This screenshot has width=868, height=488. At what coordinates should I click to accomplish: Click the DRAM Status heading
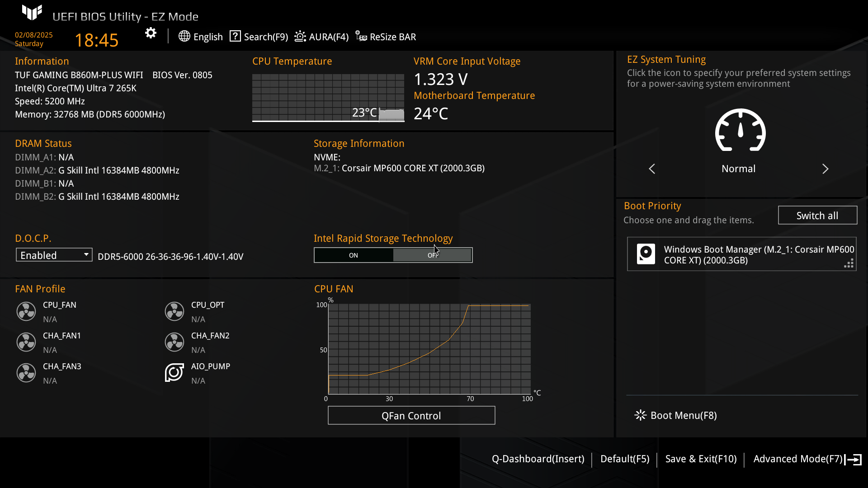[x=43, y=143]
